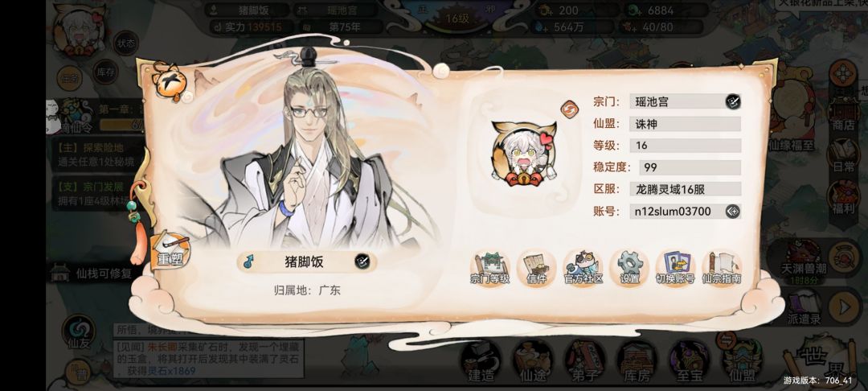Open the 宗门等级 sect level icon

click(x=490, y=268)
